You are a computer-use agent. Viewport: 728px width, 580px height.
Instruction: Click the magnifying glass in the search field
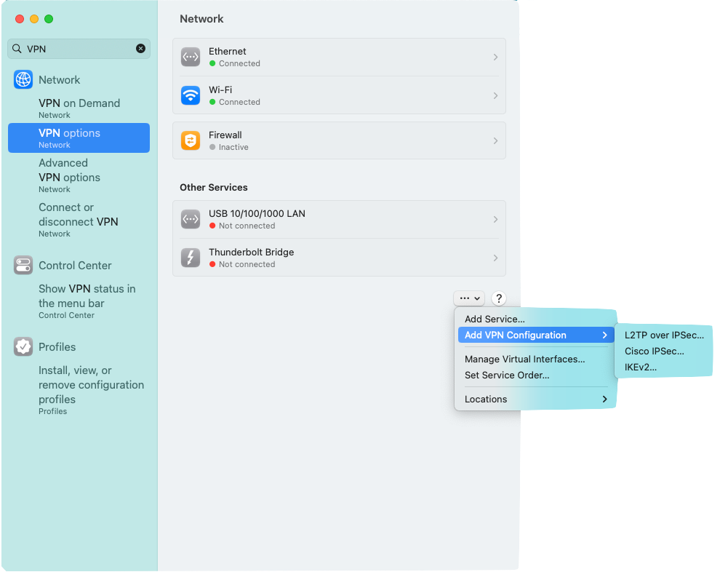click(18, 48)
